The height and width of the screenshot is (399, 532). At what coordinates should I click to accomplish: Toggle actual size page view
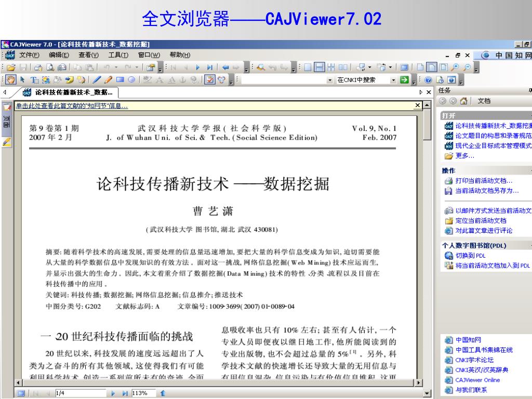(420, 67)
